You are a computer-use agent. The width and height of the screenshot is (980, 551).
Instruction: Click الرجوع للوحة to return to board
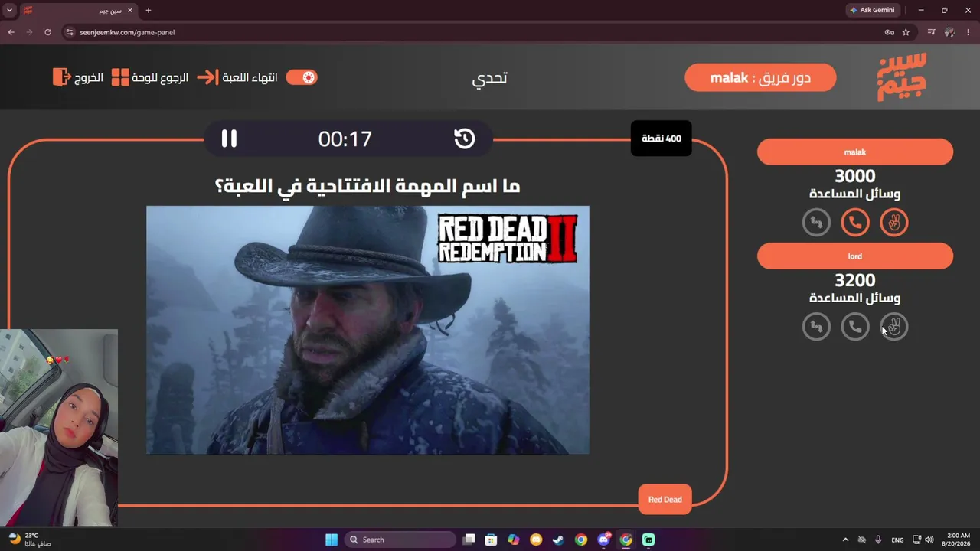(150, 77)
